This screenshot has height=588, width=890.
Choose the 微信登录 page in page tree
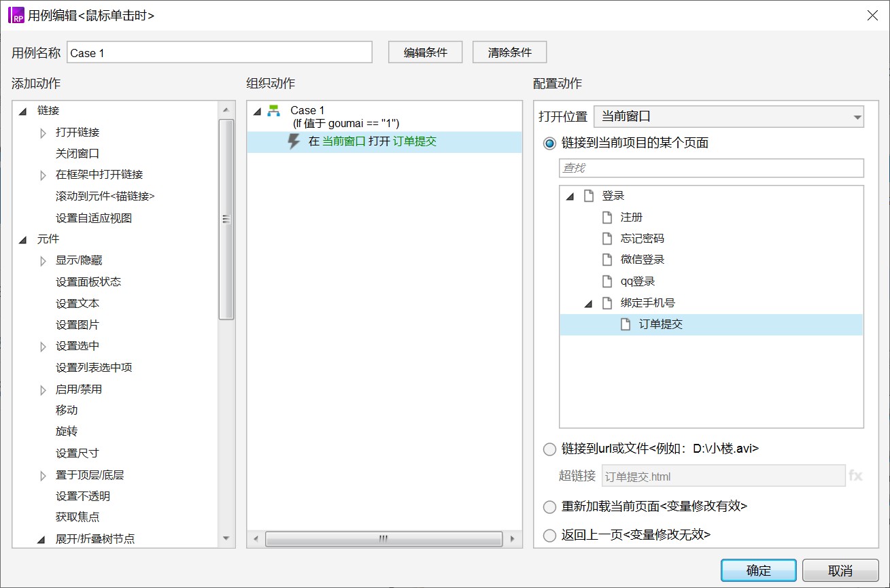coord(643,260)
